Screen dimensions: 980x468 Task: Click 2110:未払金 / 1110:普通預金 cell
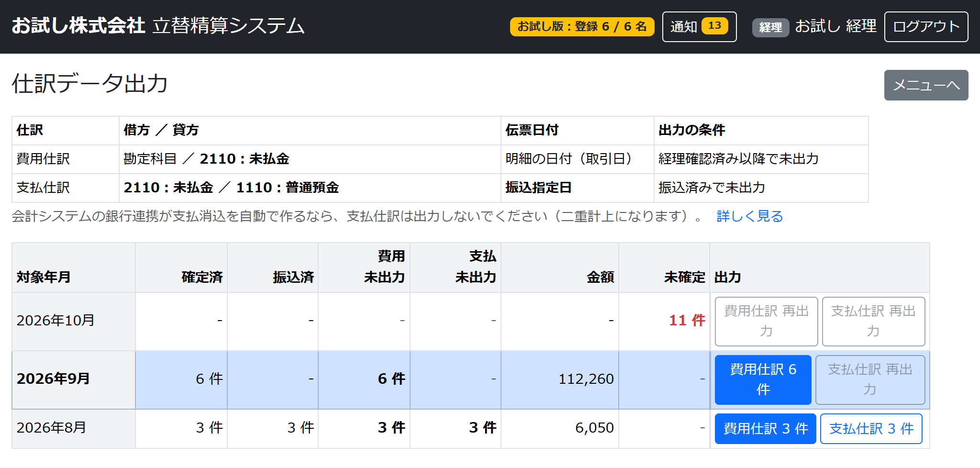[310, 188]
